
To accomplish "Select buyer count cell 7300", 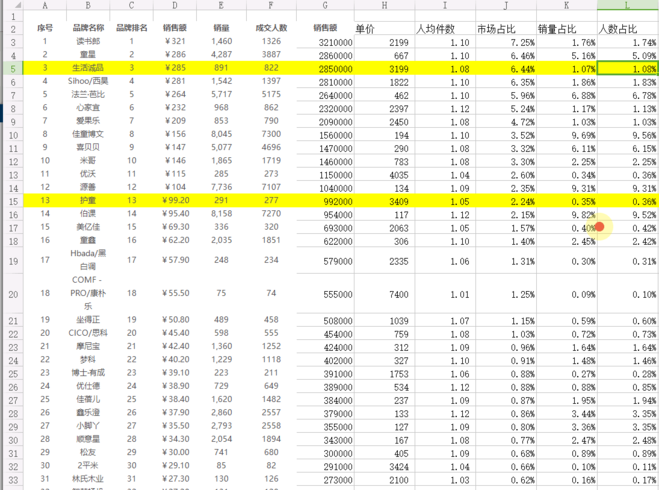I will (271, 134).
